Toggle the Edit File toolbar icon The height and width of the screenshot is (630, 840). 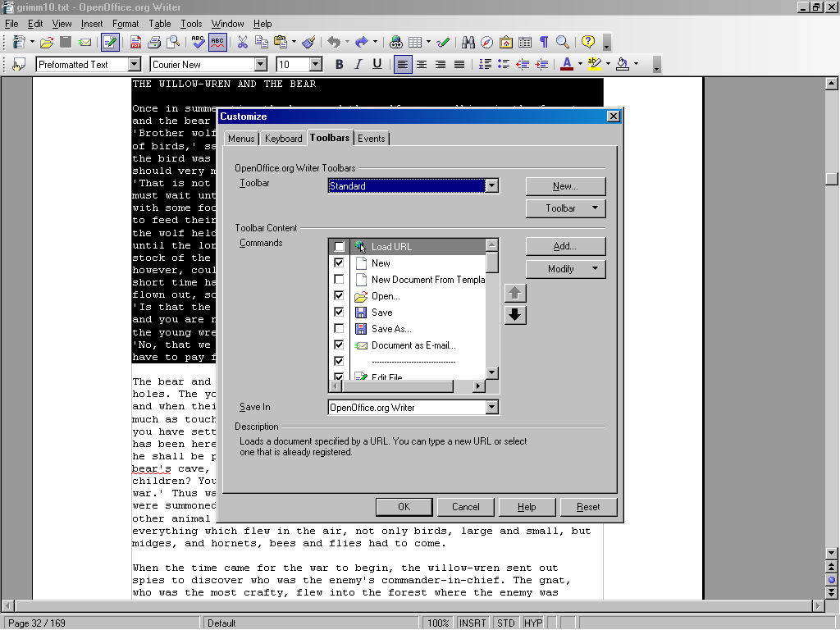(110, 42)
